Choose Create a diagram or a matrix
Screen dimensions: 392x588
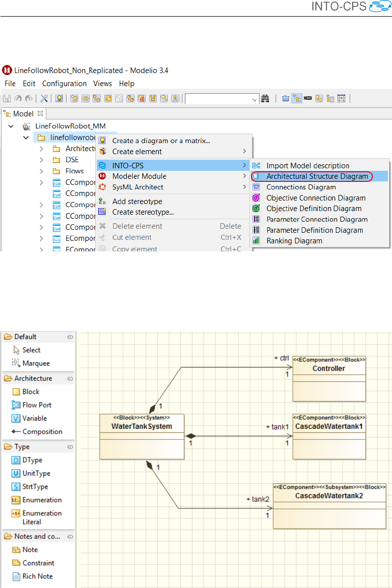[x=161, y=141]
